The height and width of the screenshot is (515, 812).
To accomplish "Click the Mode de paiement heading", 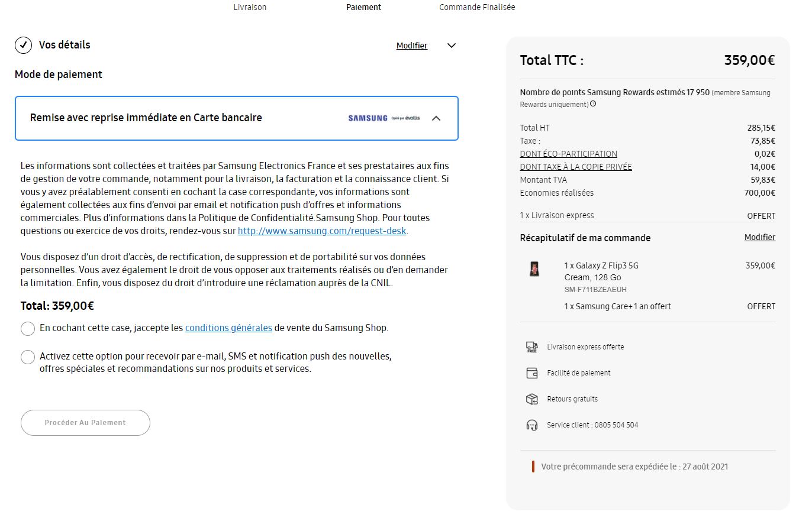I will tap(59, 75).
